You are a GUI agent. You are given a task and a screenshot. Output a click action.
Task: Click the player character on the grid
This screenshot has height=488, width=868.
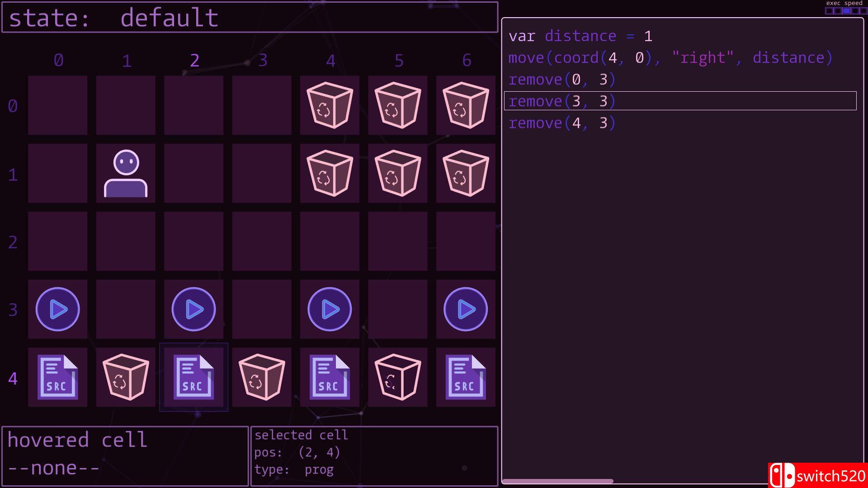(126, 174)
